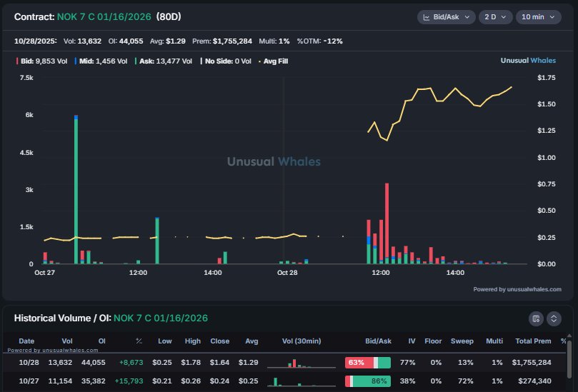Sort table by Date column header
The height and width of the screenshot is (392, 578).
tap(26, 341)
